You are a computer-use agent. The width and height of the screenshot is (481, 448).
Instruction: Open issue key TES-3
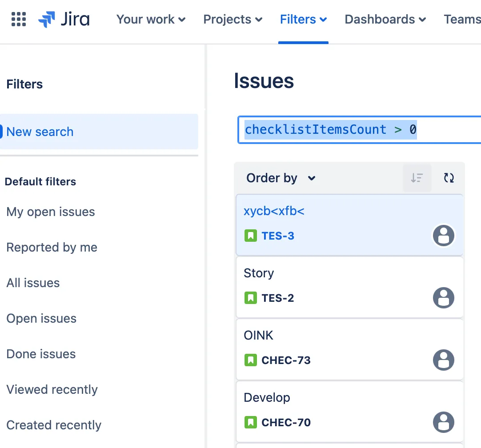click(x=277, y=236)
